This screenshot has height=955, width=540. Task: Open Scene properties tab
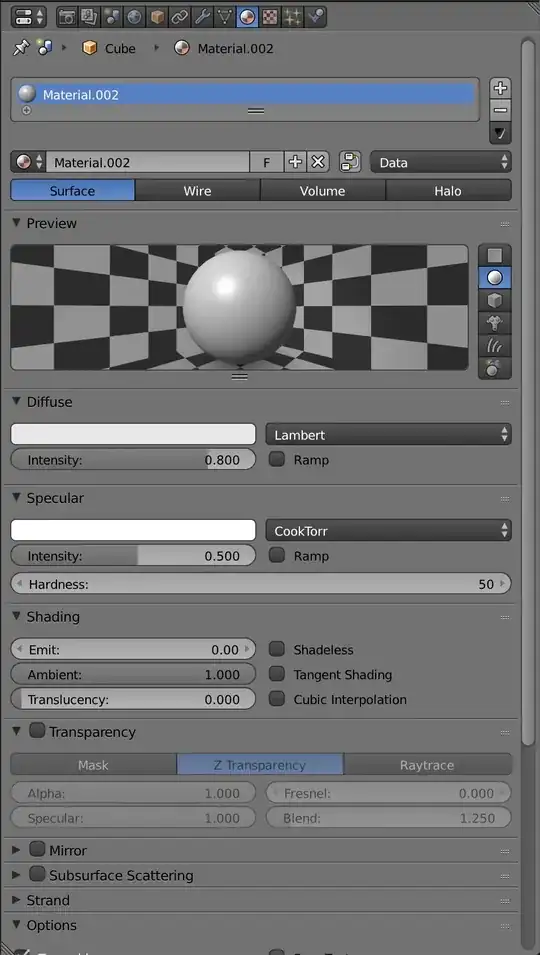pyautogui.click(x=111, y=17)
